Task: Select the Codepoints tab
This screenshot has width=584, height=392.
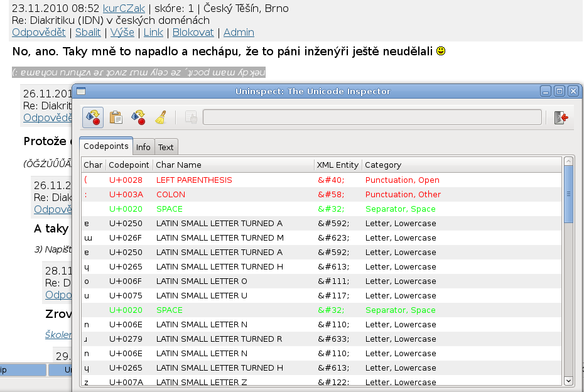Action: point(106,146)
